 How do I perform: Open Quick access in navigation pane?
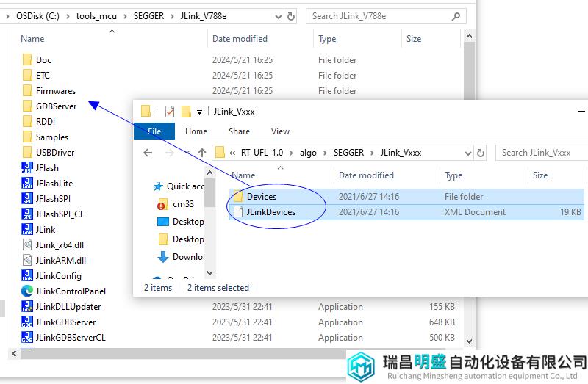tap(185, 186)
